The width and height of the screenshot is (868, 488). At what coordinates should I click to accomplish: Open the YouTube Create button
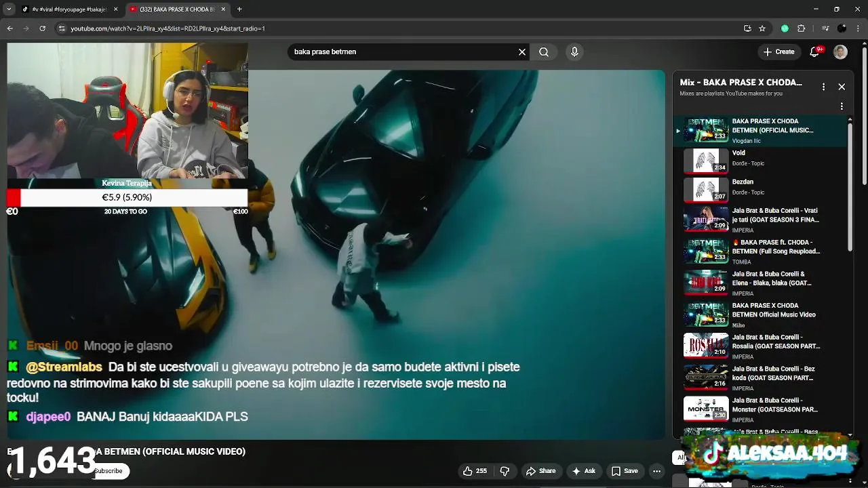[x=778, y=52]
